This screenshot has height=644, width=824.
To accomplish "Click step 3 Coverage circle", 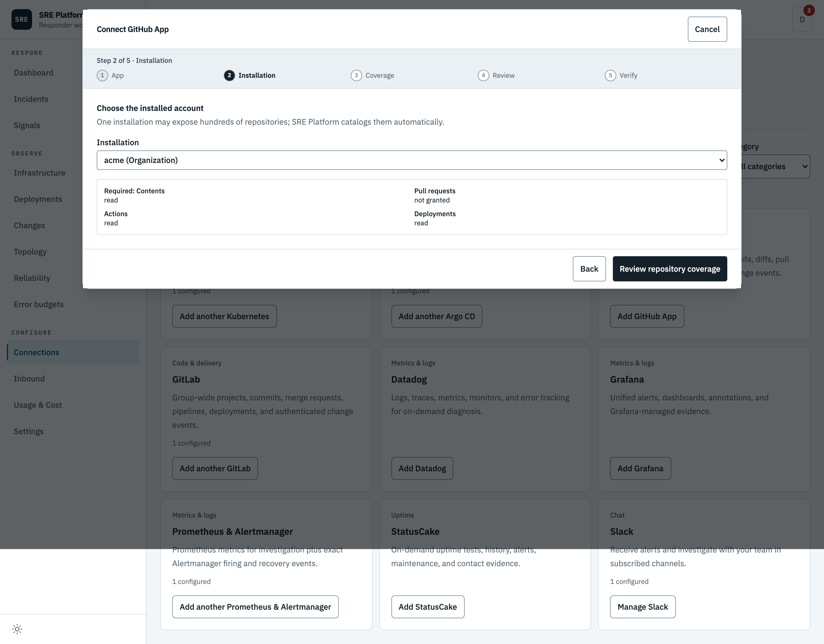I will 356,75.
